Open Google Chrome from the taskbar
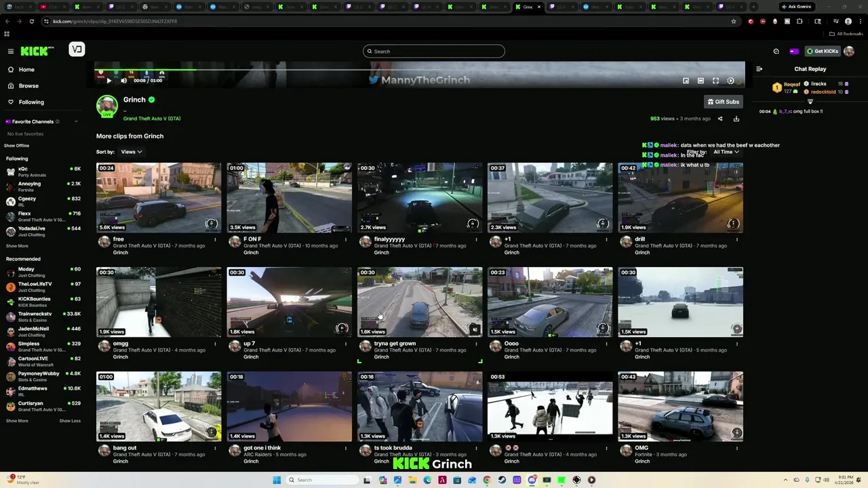This screenshot has height=488, width=868. [487, 480]
